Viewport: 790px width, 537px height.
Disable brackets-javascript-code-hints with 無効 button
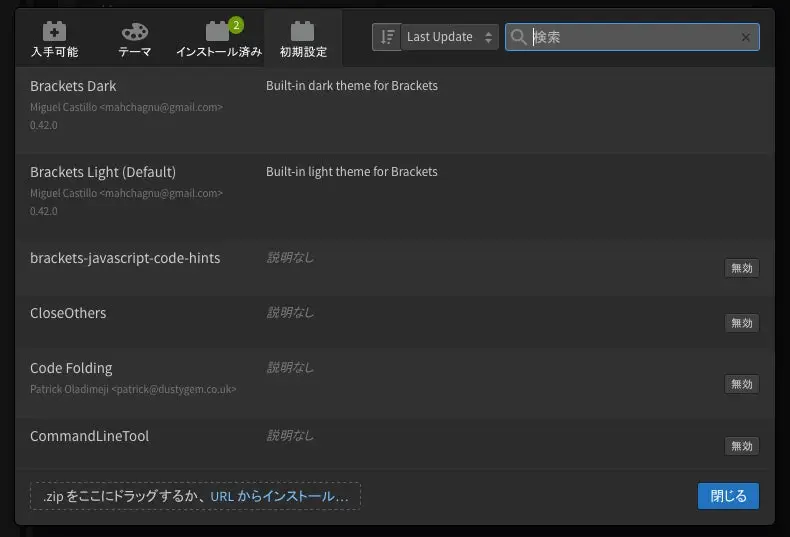[x=742, y=268]
